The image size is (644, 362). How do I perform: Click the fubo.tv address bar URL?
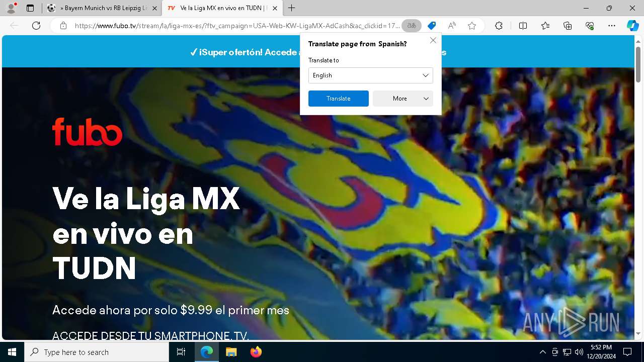(x=236, y=26)
